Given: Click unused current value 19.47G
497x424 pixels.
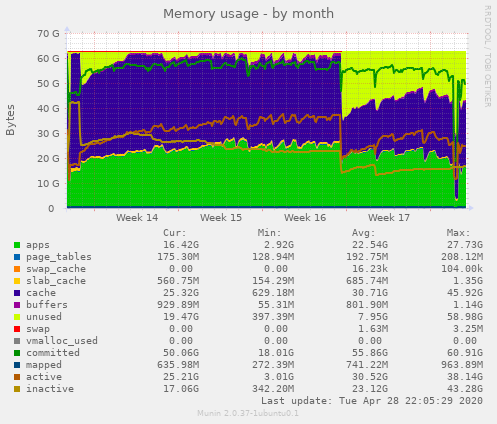Looking at the screenshot, I should pos(181,317).
